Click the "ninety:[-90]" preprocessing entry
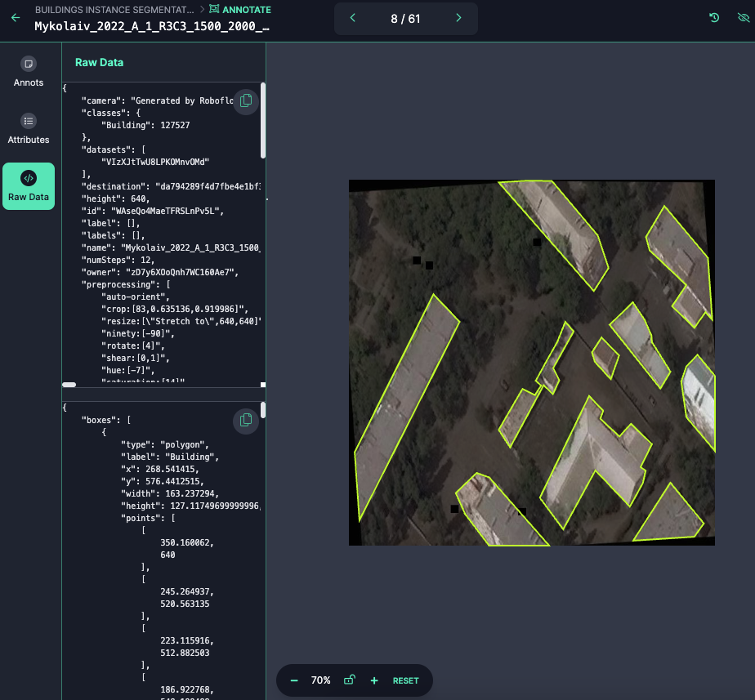The image size is (755, 700). (x=138, y=333)
